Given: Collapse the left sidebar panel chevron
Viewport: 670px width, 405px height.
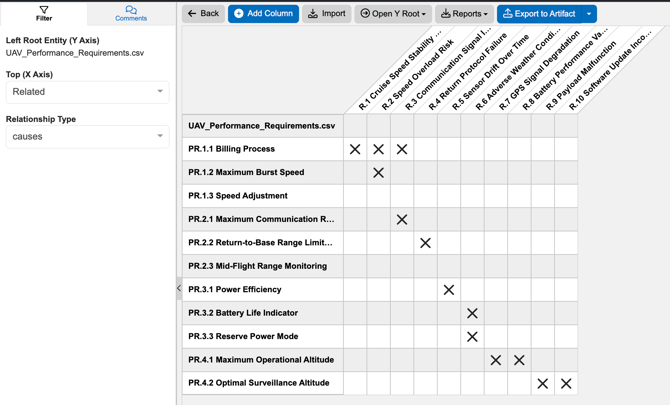Looking at the screenshot, I should (x=179, y=288).
